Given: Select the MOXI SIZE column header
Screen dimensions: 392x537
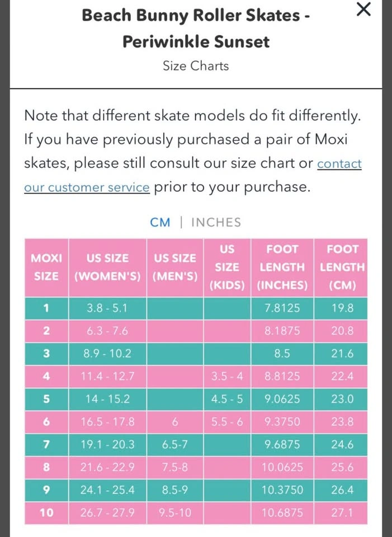Looking at the screenshot, I should [46, 267].
